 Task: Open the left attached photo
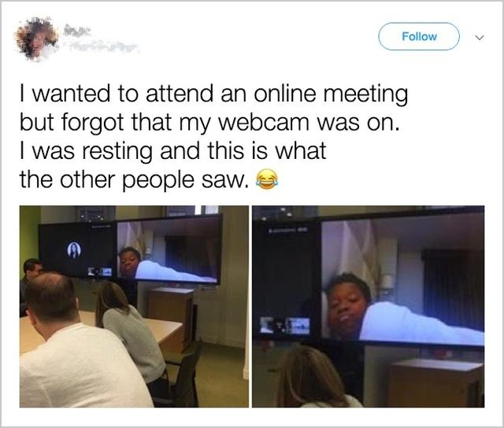pyautogui.click(x=134, y=307)
